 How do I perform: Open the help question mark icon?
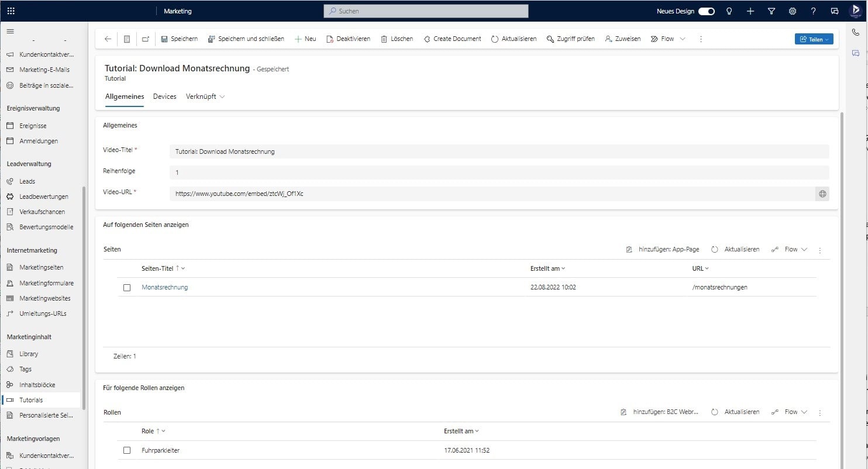pyautogui.click(x=813, y=11)
